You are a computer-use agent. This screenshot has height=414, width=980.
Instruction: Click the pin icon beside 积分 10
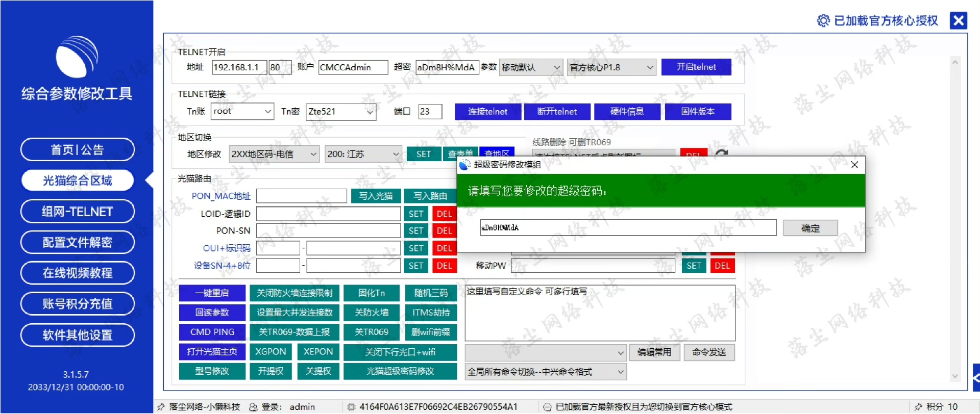pyautogui.click(x=918, y=407)
